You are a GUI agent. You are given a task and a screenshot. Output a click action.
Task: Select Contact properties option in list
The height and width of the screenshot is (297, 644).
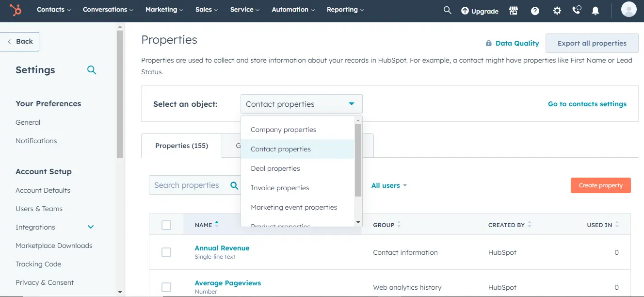click(298, 149)
